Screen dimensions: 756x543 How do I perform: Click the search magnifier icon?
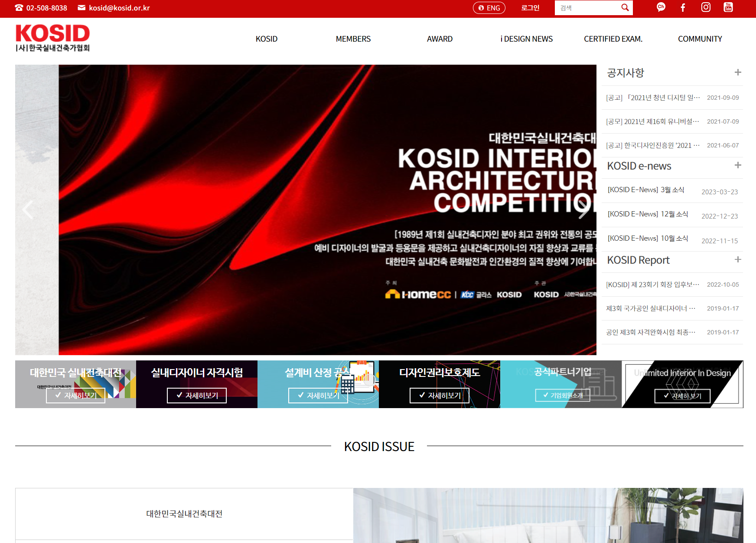point(625,7)
